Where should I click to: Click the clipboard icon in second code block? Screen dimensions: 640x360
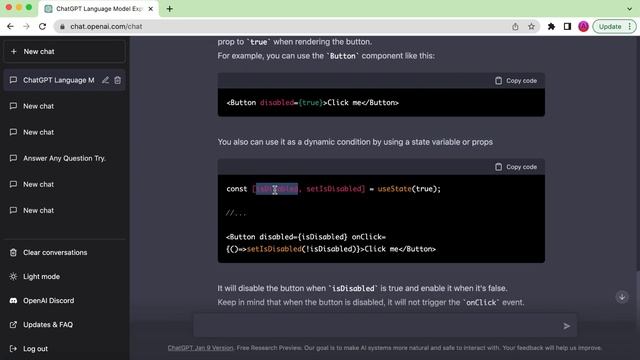[x=498, y=167]
